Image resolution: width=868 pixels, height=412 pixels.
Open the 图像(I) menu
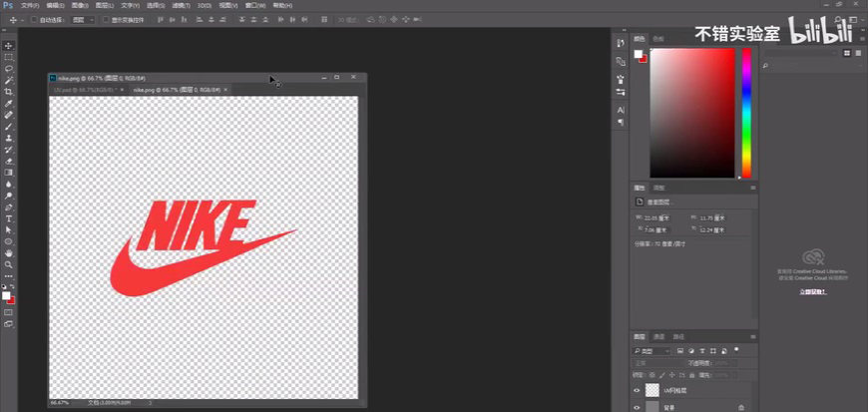pos(79,6)
